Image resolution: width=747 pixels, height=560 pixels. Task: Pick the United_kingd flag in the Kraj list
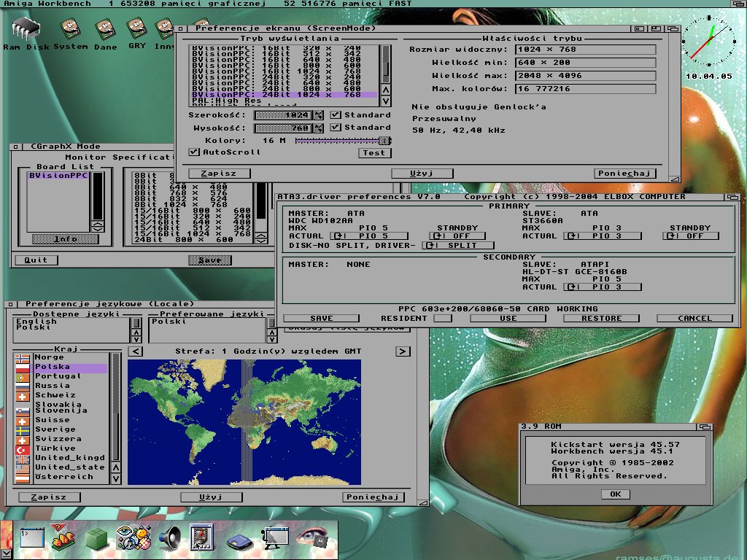tap(23, 459)
